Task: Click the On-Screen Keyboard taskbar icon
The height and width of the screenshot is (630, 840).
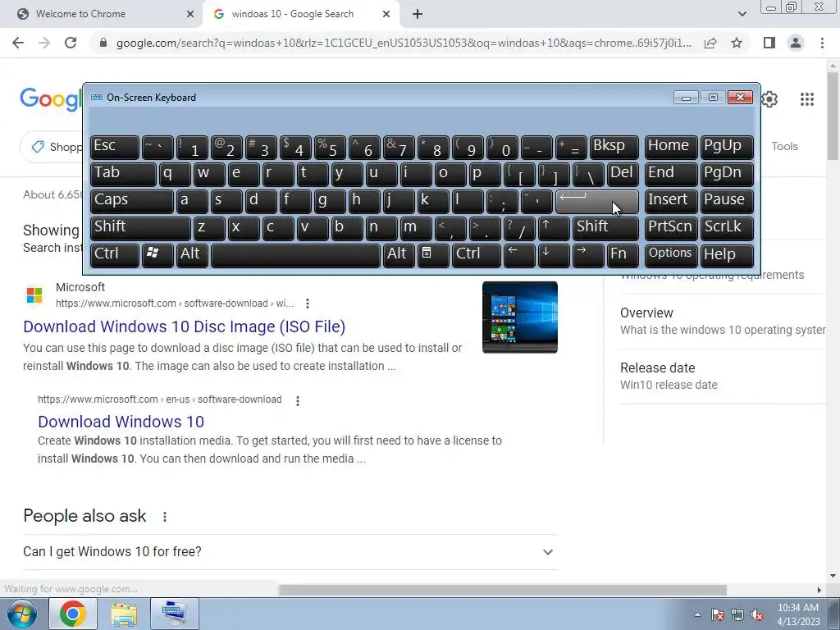Action: [x=175, y=614]
